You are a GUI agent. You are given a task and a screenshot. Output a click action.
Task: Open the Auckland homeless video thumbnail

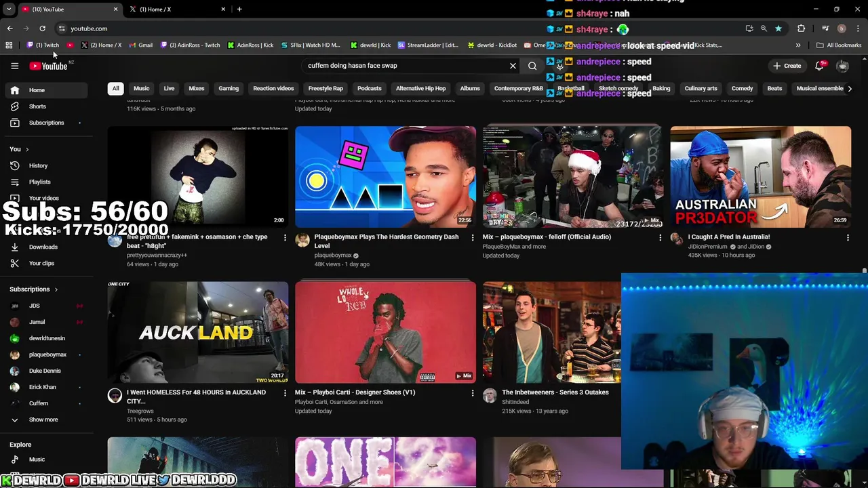pyautogui.click(x=197, y=332)
